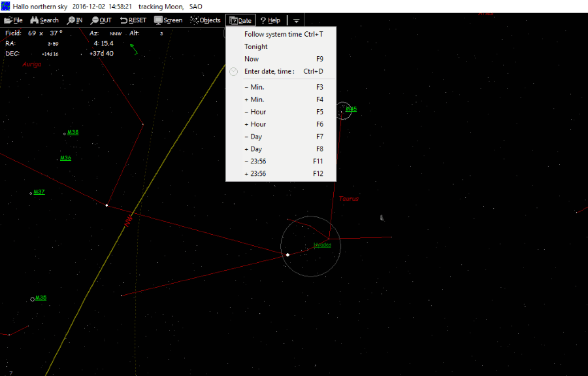
Task: Step back one hour (− Hour)
Action: [281, 112]
